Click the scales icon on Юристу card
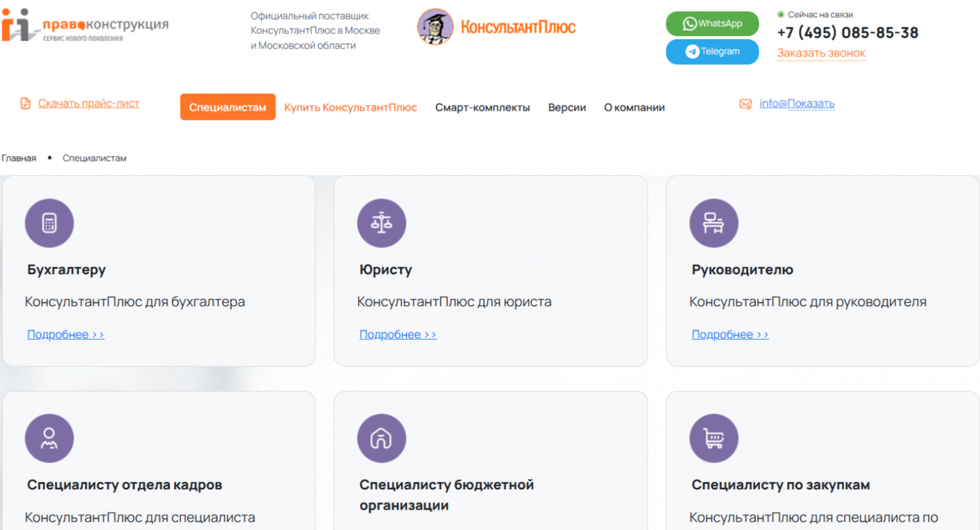The width and height of the screenshot is (980, 530). click(382, 223)
